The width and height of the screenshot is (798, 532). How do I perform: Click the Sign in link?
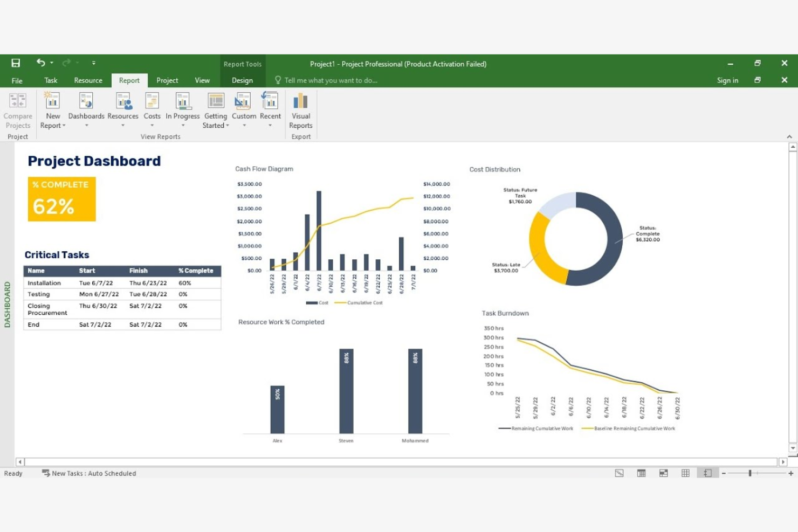pyautogui.click(x=727, y=80)
